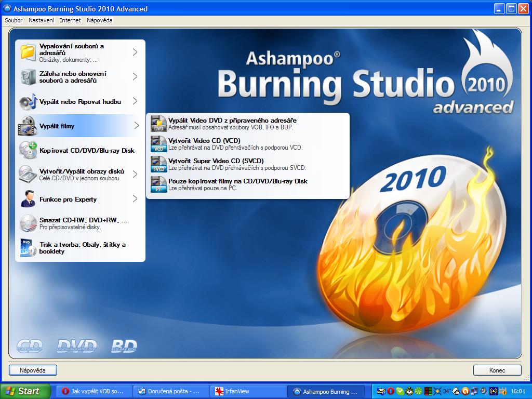The height and width of the screenshot is (399, 532).
Task: Click the green ICQ flower tray icon
Action: 419,391
